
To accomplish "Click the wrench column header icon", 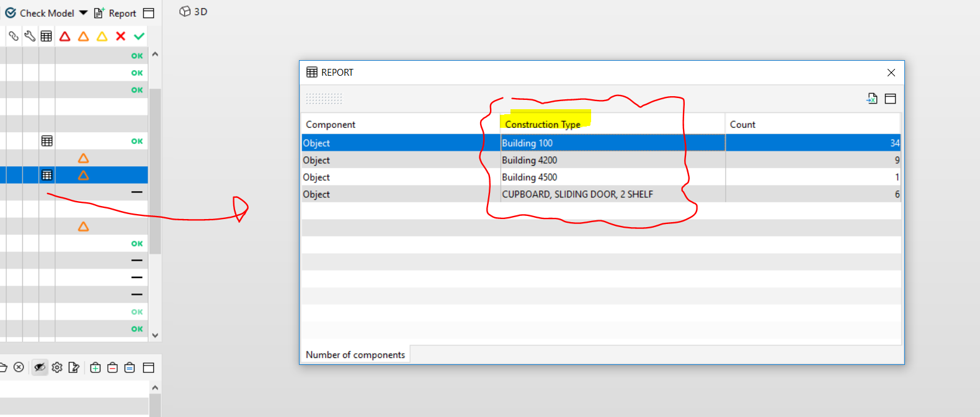I will coord(30,36).
